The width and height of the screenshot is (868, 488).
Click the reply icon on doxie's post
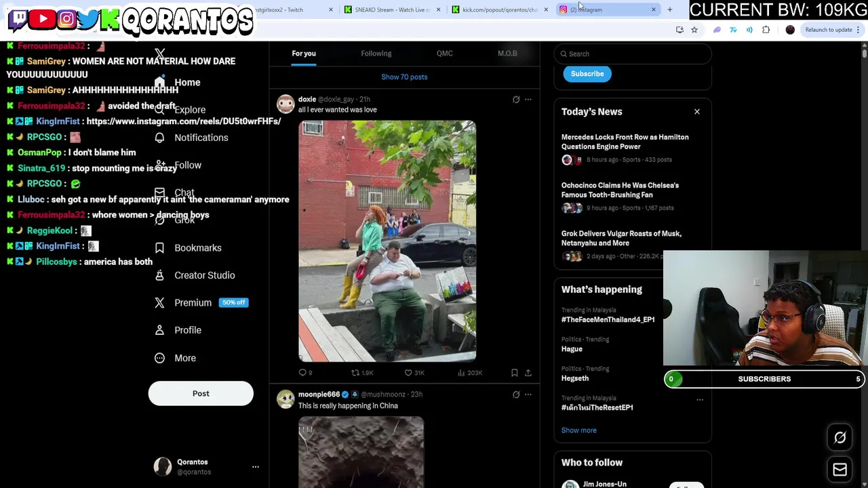[302, 373]
